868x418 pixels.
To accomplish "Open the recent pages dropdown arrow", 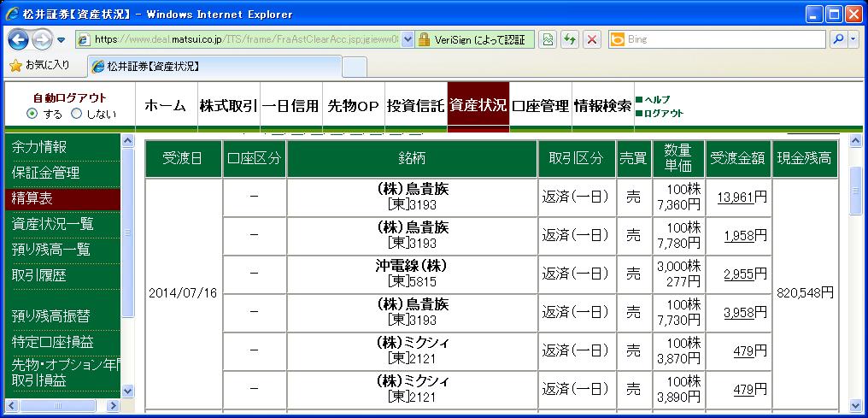I will click(x=62, y=40).
